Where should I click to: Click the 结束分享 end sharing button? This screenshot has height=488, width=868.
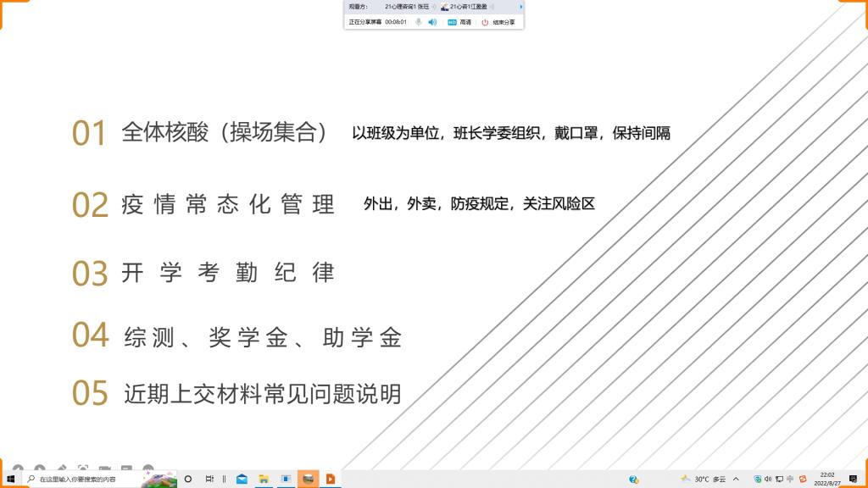click(498, 22)
